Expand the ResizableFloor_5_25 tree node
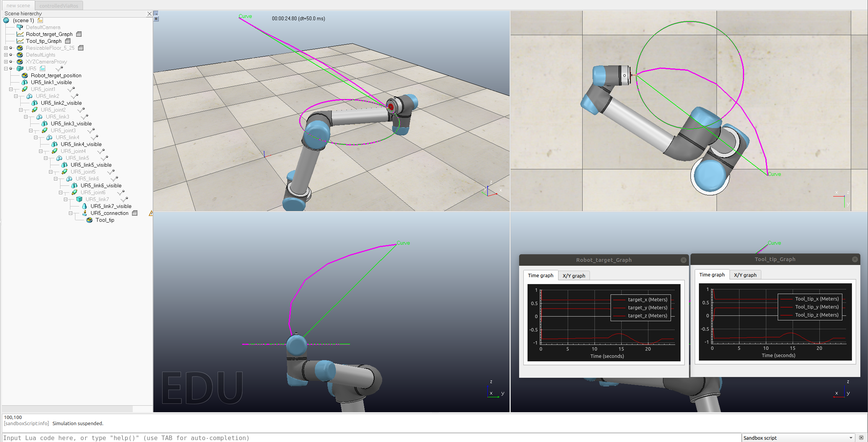This screenshot has width=868, height=442. 6,48
